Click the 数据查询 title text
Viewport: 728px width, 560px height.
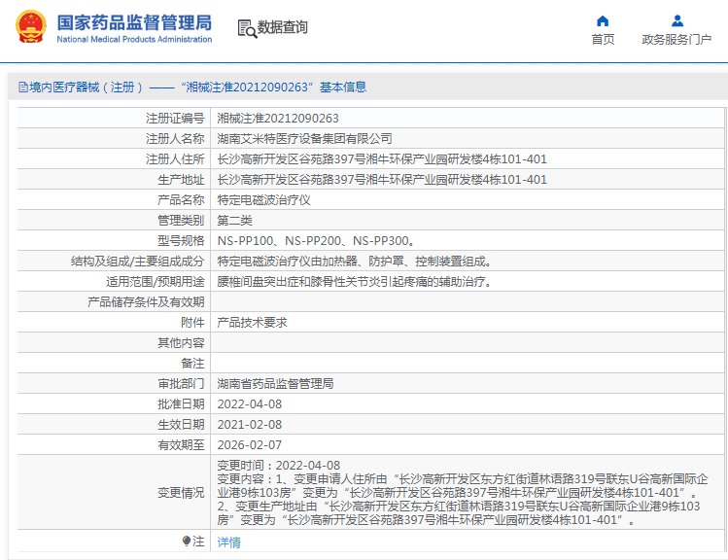point(283,28)
